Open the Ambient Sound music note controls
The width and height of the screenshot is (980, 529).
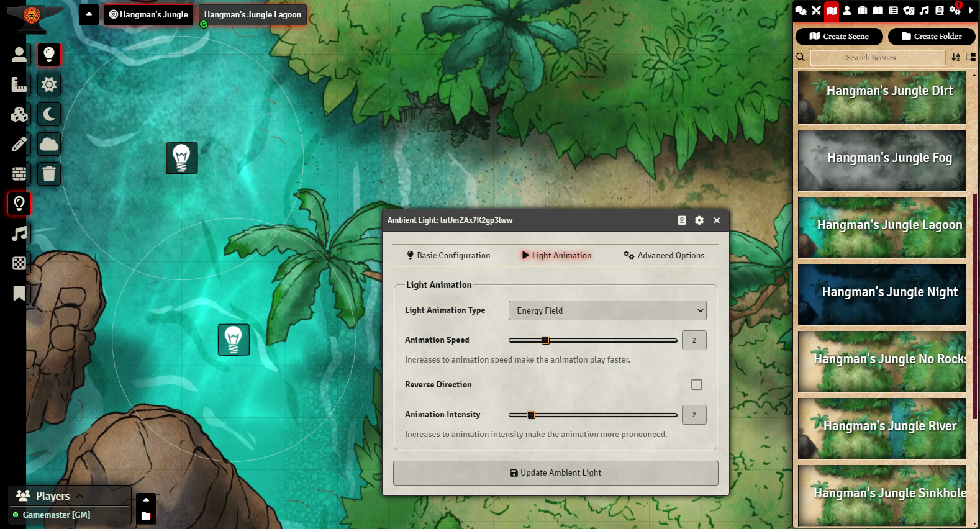click(x=19, y=233)
